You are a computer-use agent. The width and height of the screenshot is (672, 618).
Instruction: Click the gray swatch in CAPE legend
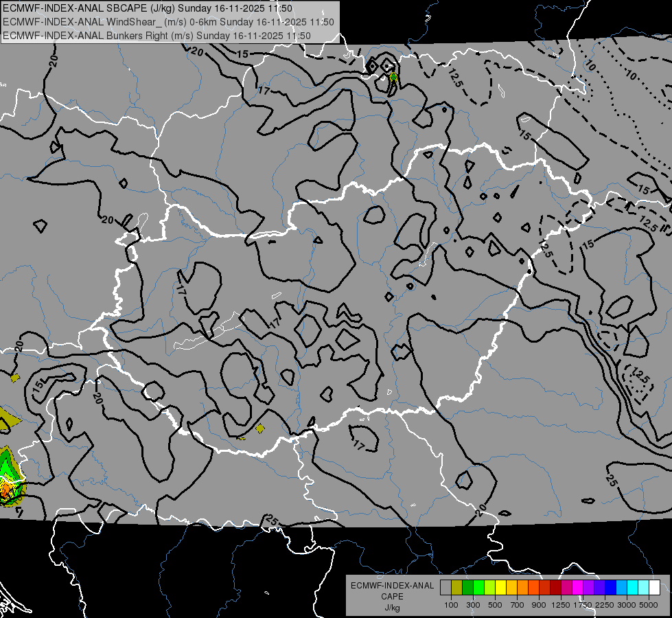(445, 588)
